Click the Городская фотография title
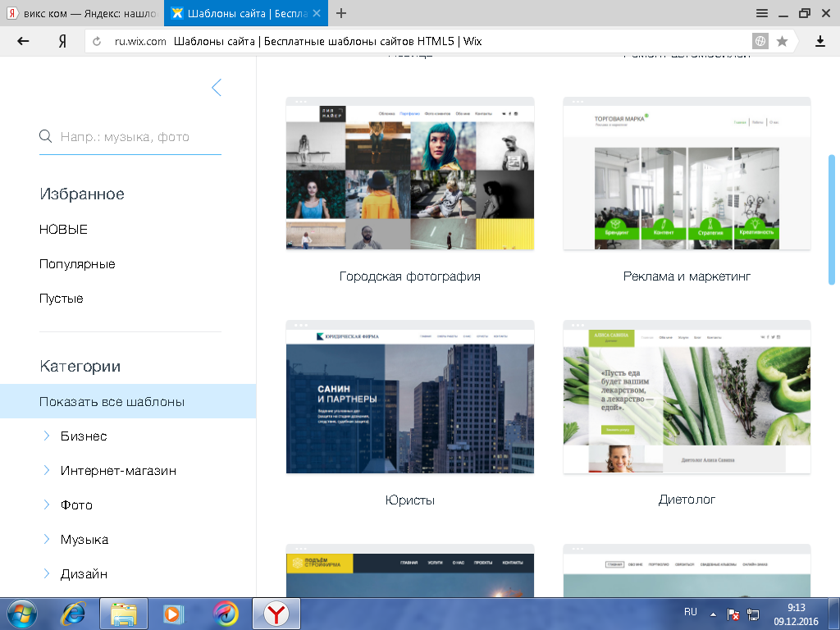The width and height of the screenshot is (840, 630). (x=410, y=276)
